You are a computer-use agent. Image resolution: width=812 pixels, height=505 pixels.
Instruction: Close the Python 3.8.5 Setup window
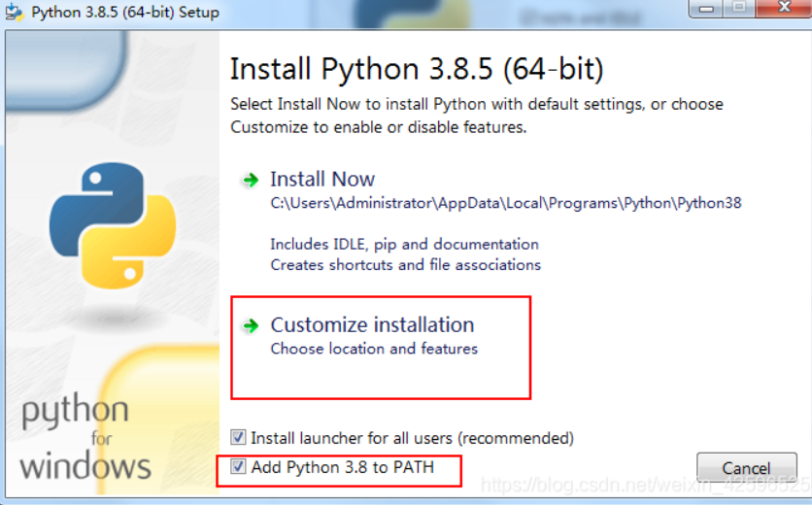point(784,8)
